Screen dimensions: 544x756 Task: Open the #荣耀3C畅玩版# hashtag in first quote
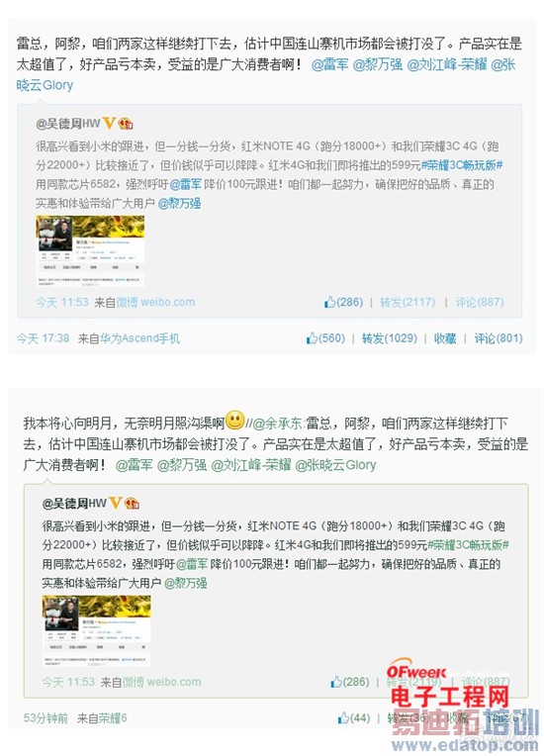[x=462, y=165]
